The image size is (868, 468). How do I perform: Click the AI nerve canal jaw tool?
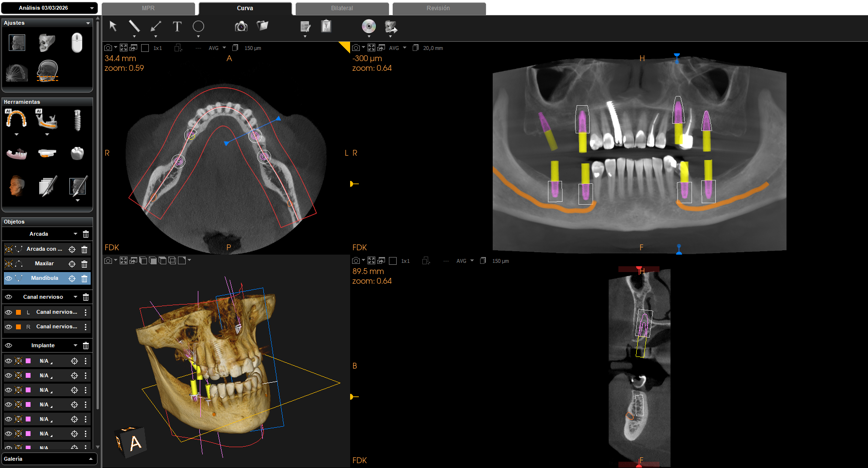point(47,119)
